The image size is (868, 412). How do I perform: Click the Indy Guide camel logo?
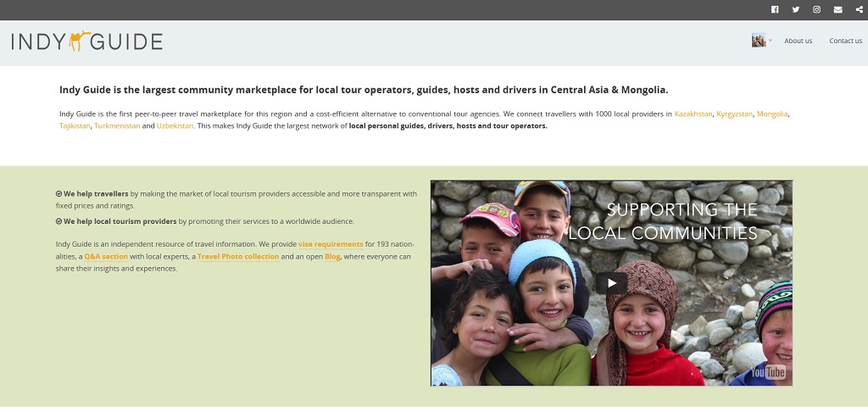(87, 42)
